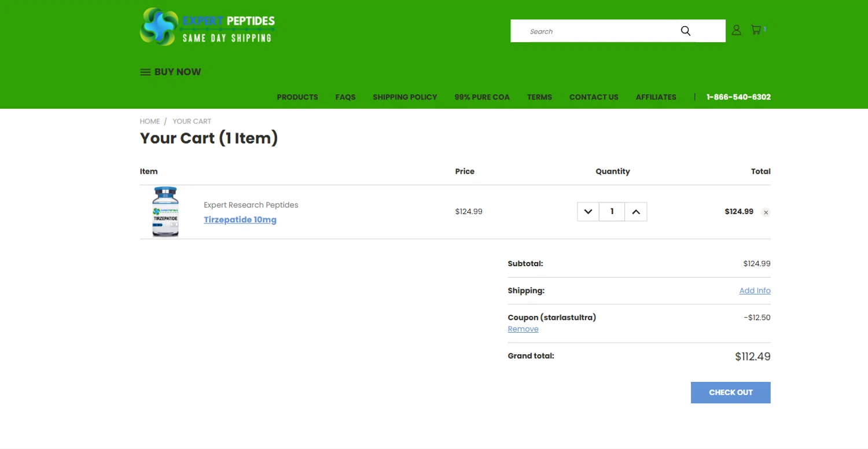Go to HOME breadcrumb

150,122
